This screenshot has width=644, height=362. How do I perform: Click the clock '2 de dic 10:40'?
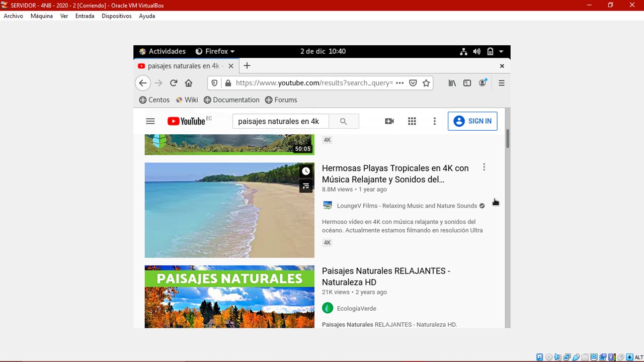[x=323, y=51]
